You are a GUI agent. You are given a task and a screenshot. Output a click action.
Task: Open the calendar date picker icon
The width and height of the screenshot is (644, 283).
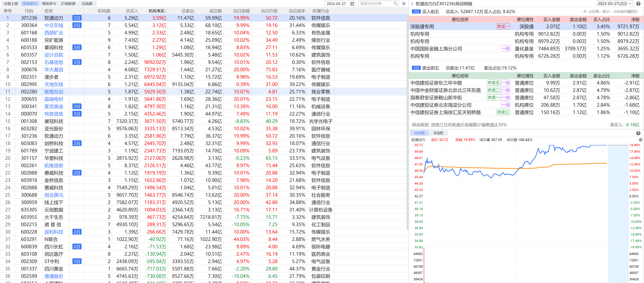[x=352, y=4]
